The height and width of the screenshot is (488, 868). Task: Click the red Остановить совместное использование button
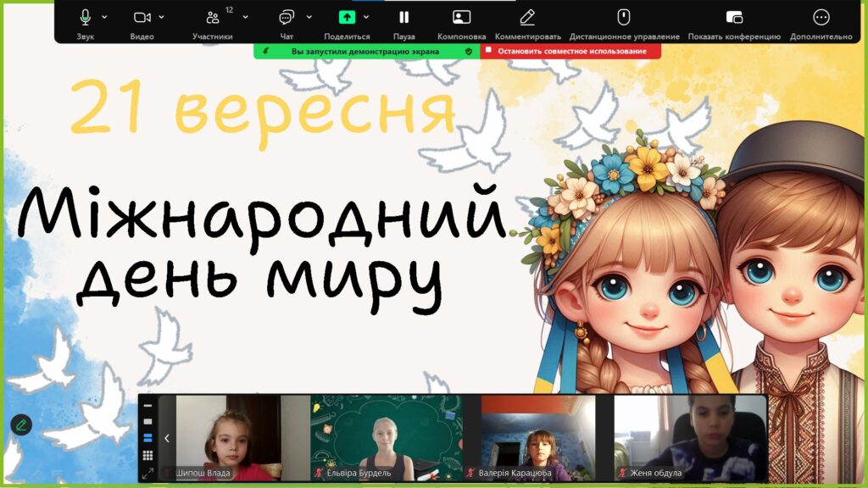570,52
